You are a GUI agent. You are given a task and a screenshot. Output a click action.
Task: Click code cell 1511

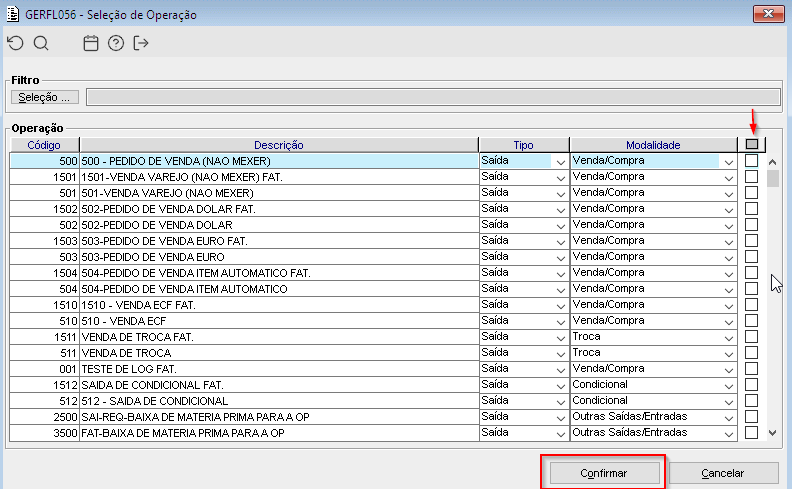click(x=44, y=337)
